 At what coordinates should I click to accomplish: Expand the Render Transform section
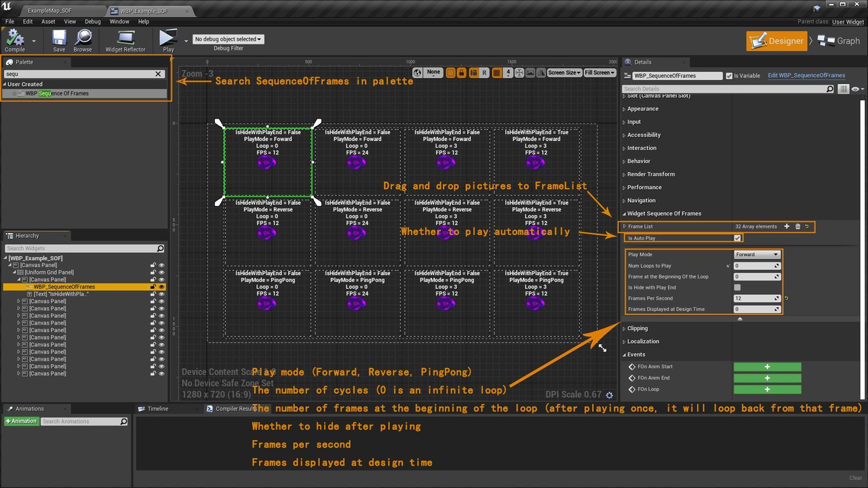click(x=624, y=174)
